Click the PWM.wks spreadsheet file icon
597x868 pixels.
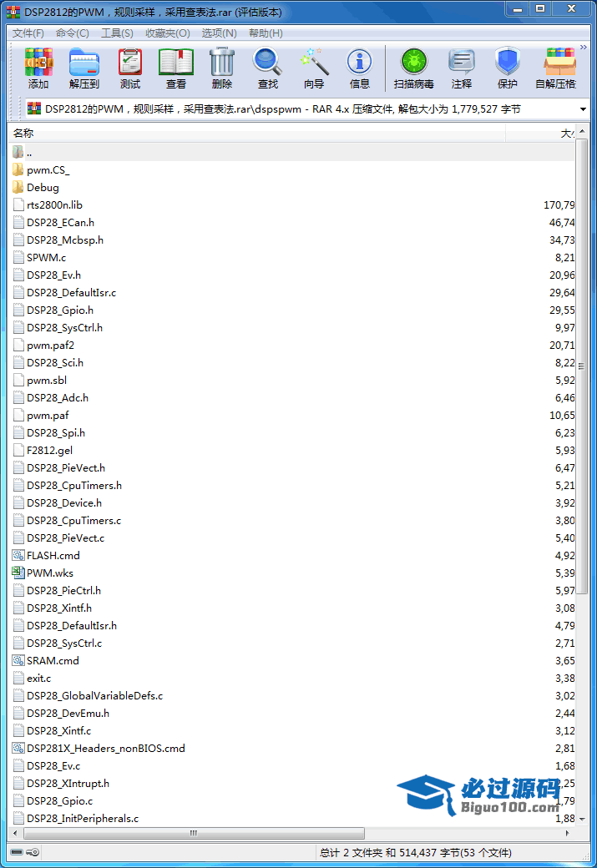point(18,573)
